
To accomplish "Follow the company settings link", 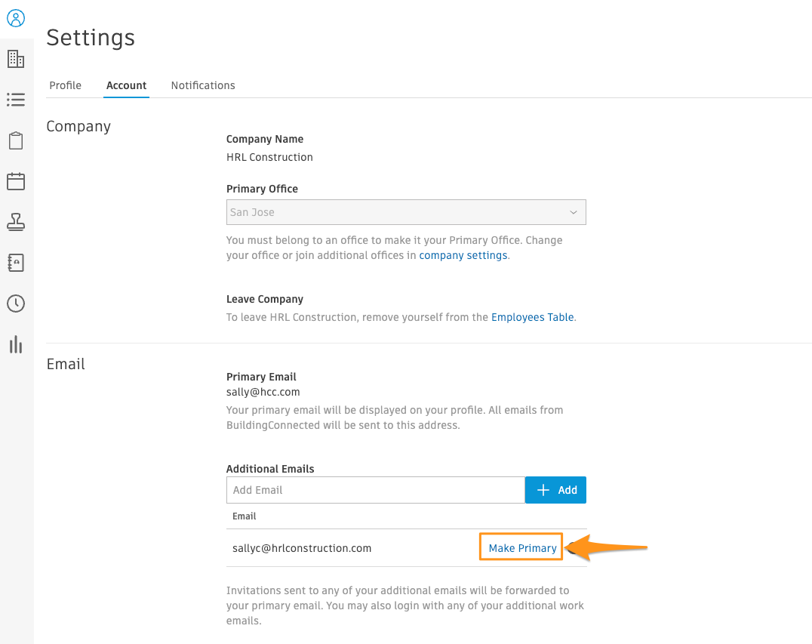I will [x=463, y=255].
